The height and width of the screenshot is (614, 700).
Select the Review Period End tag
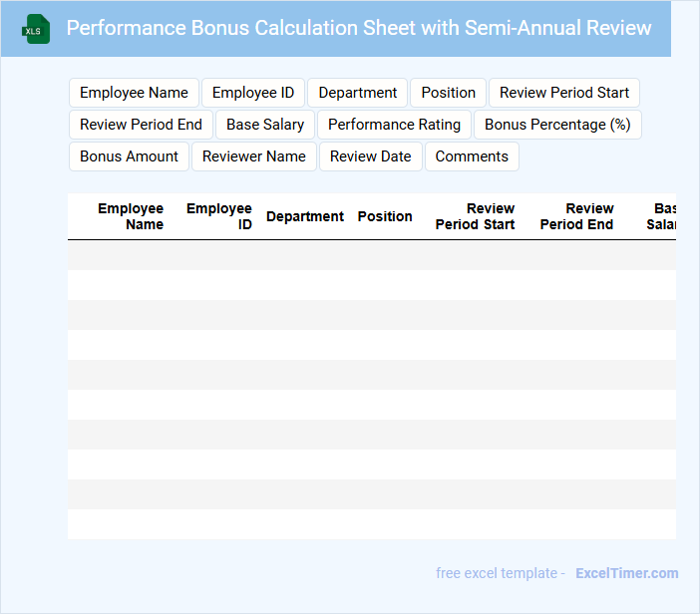(x=141, y=125)
